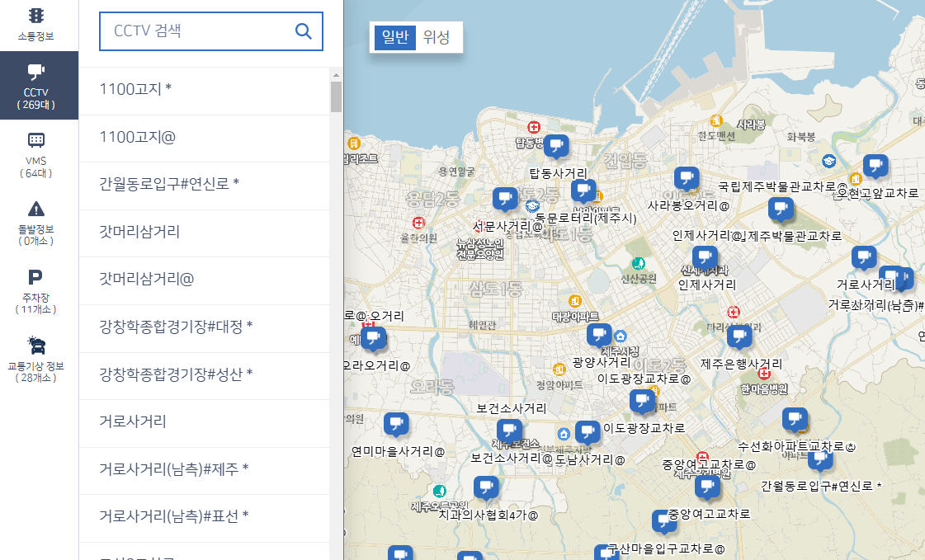The width and height of the screenshot is (925, 560).
Task: Open the 도남사거리@ CCTV marker
Action: pos(587,433)
